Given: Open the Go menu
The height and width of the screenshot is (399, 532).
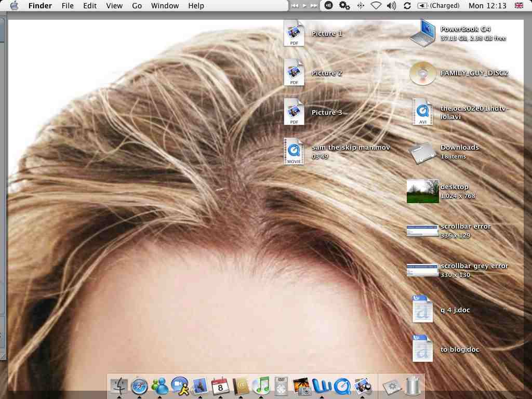Looking at the screenshot, I should [x=137, y=6].
